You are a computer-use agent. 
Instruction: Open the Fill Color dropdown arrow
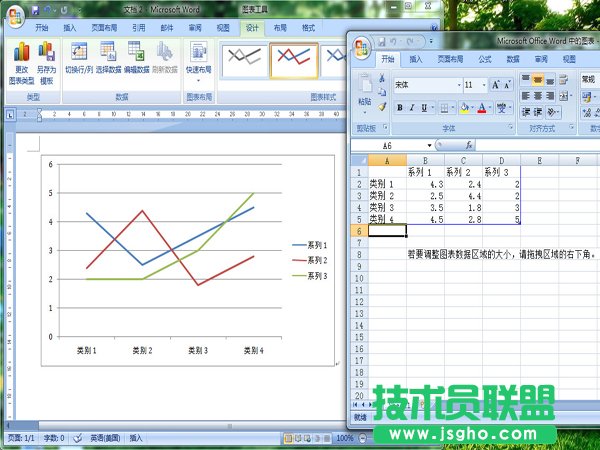(x=472, y=108)
